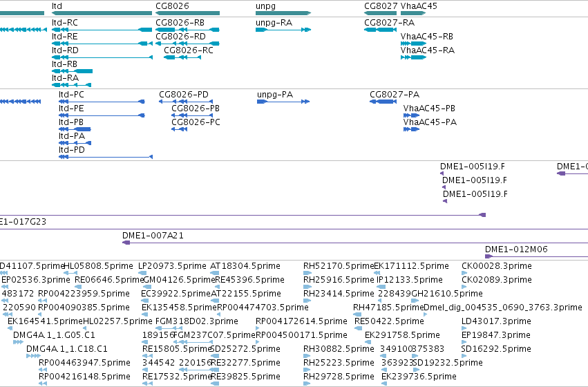Select the RP004474703.5prime EST label

[x=263, y=308]
